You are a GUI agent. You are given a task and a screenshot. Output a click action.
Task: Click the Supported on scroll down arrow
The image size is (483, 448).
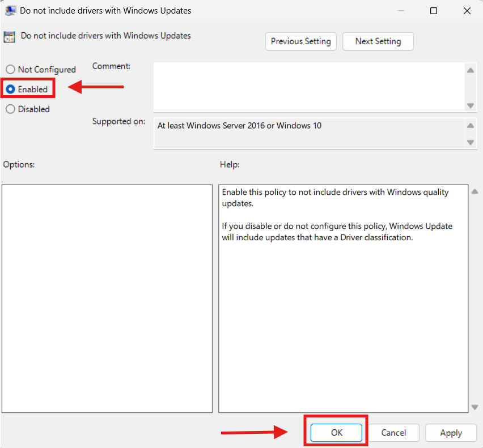(471, 143)
